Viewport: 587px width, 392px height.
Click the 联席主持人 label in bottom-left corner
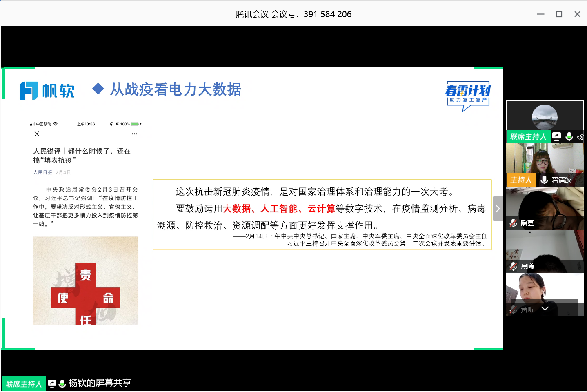(24, 384)
